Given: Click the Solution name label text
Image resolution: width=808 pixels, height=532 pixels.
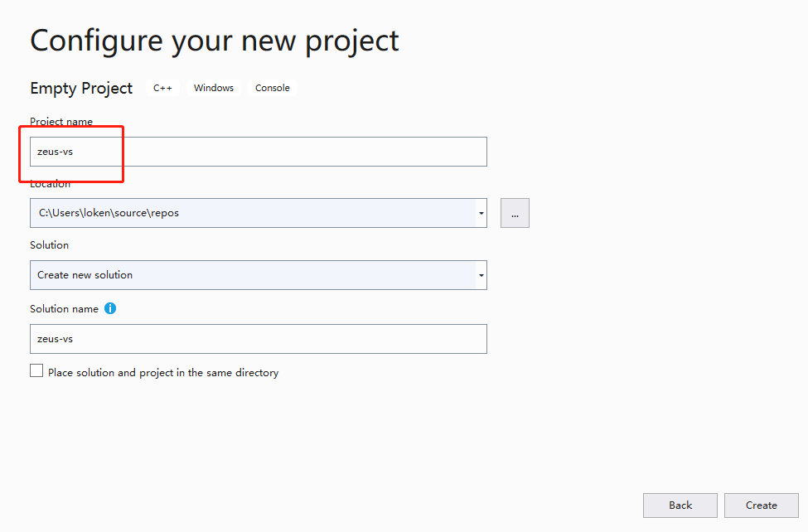Looking at the screenshot, I should pos(64,309).
